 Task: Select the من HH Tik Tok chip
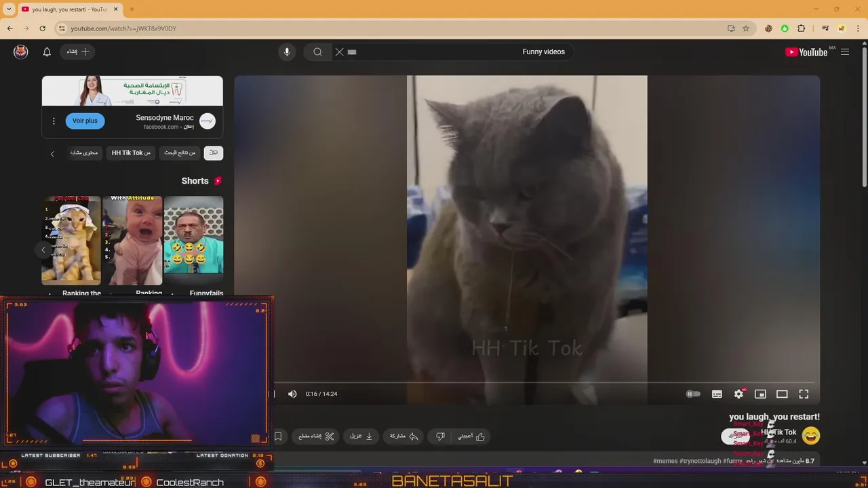131,153
